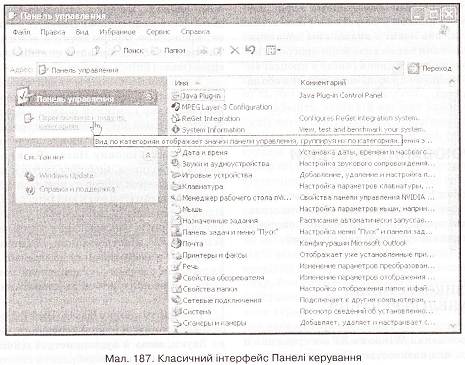Open the Речь icon
The height and width of the screenshot is (365, 465).
tap(176, 267)
